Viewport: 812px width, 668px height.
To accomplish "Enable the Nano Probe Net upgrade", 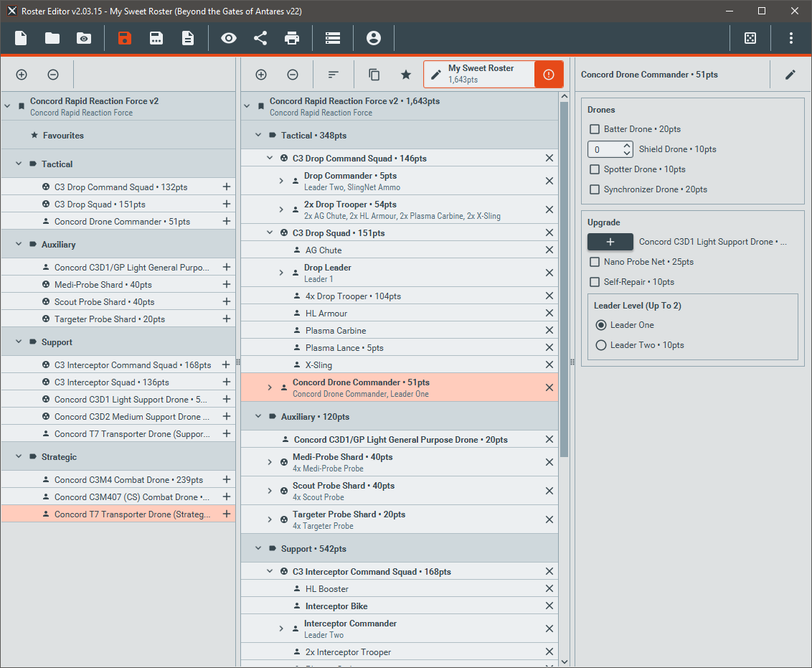I will coord(594,262).
